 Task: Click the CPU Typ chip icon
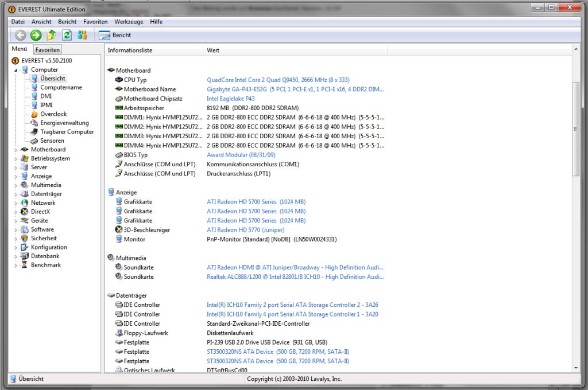point(119,79)
